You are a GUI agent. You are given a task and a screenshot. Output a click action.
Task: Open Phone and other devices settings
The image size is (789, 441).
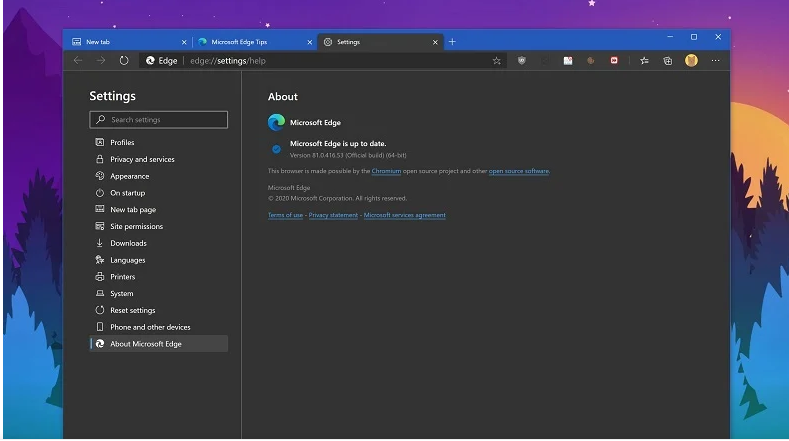(x=159, y=327)
